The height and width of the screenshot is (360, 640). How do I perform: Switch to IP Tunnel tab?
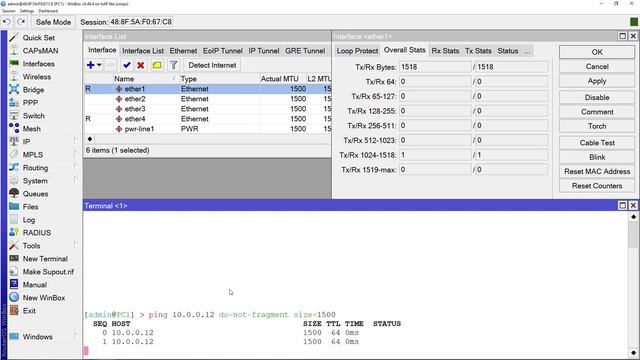coord(264,51)
